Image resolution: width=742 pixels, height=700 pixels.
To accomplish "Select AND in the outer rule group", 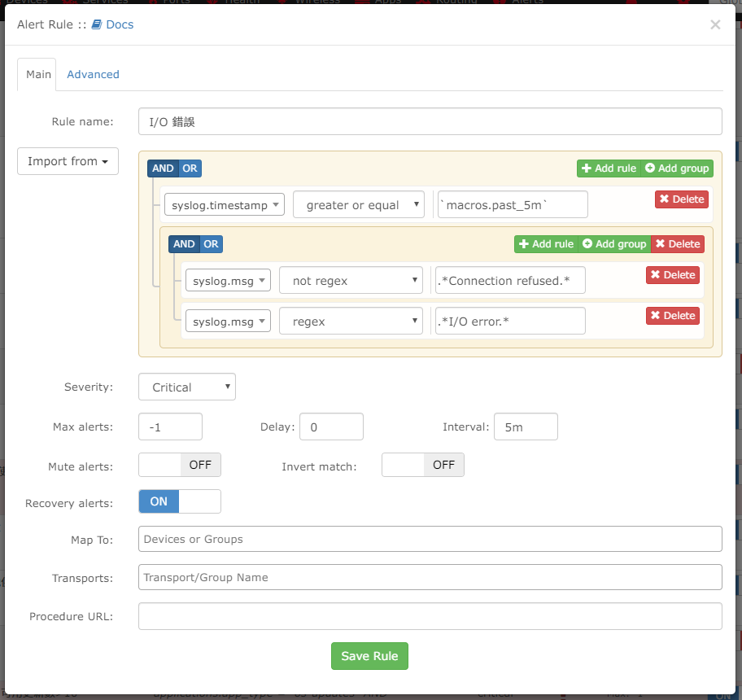I will (164, 168).
